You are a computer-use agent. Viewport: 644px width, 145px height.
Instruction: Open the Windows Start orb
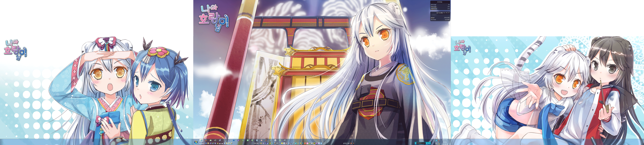coord(196,142)
